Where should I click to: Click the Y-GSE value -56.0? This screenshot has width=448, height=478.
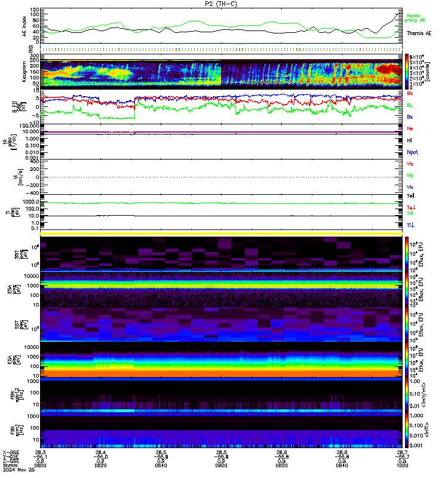coord(100,456)
